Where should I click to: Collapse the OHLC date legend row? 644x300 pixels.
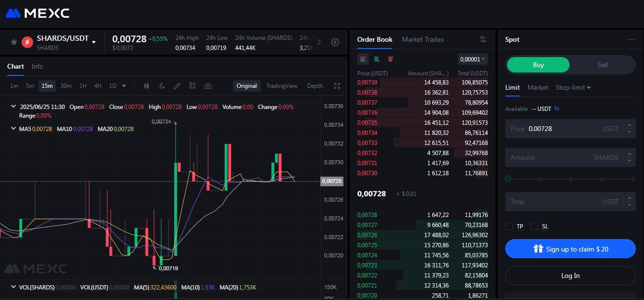click(14, 107)
